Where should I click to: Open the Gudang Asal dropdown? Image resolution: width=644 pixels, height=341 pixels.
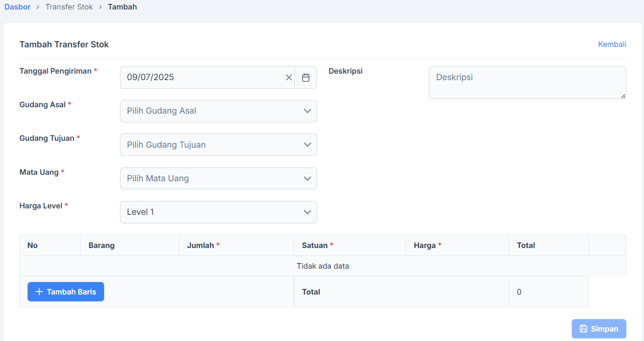(218, 111)
